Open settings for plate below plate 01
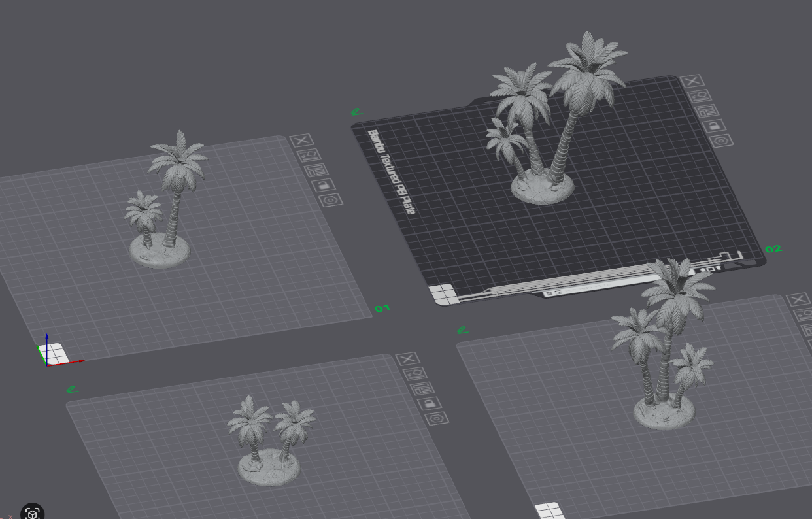 (437, 418)
